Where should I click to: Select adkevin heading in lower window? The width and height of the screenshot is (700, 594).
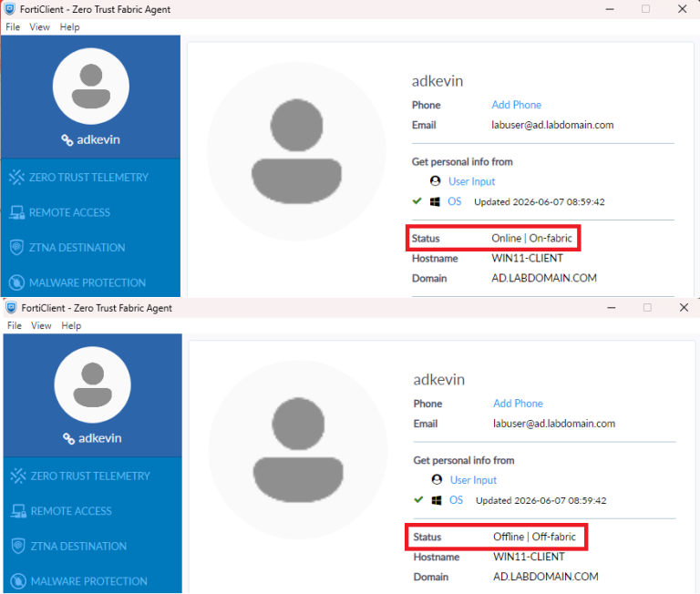click(439, 380)
